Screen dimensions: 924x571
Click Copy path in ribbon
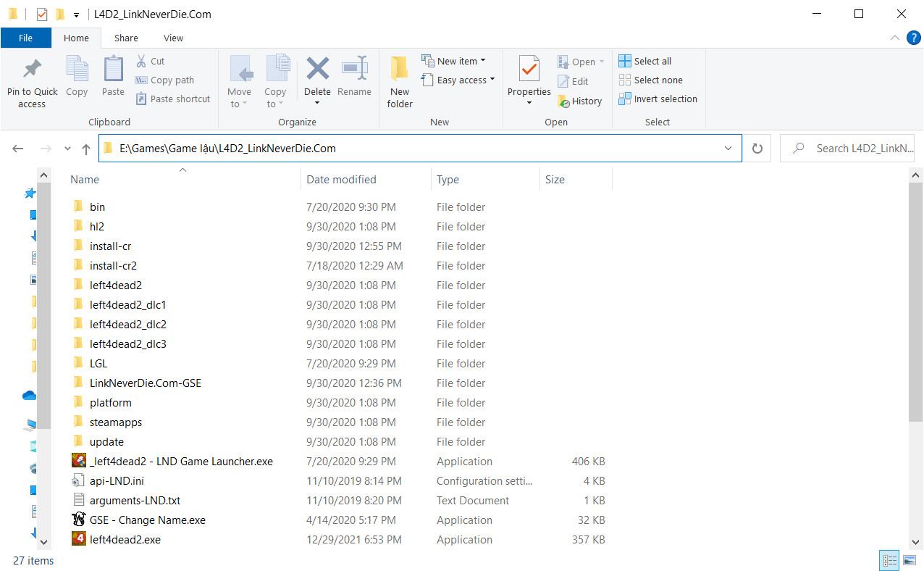[164, 80]
